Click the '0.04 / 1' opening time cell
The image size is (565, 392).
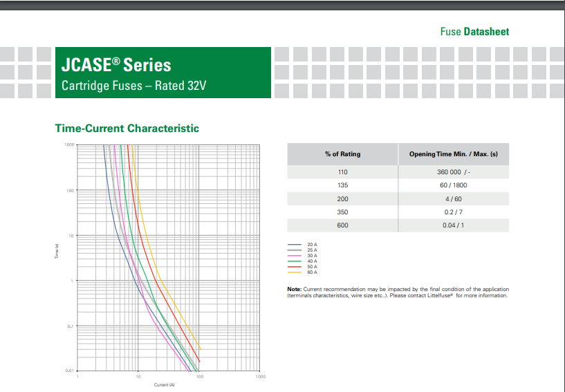click(x=453, y=226)
